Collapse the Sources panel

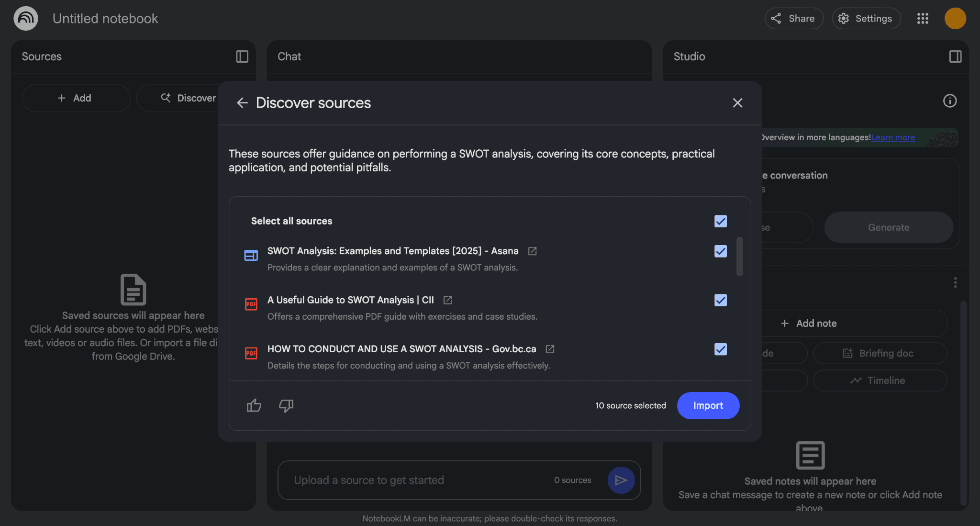(242, 56)
